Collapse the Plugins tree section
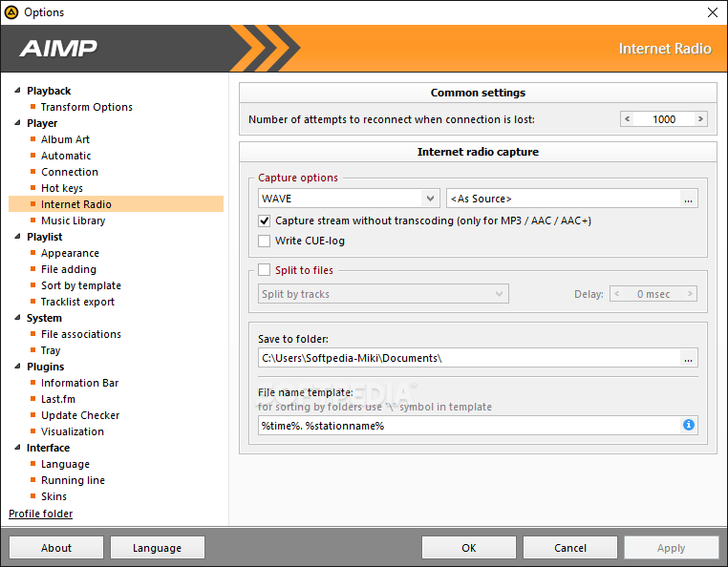Image resolution: width=728 pixels, height=567 pixels. 17,367
